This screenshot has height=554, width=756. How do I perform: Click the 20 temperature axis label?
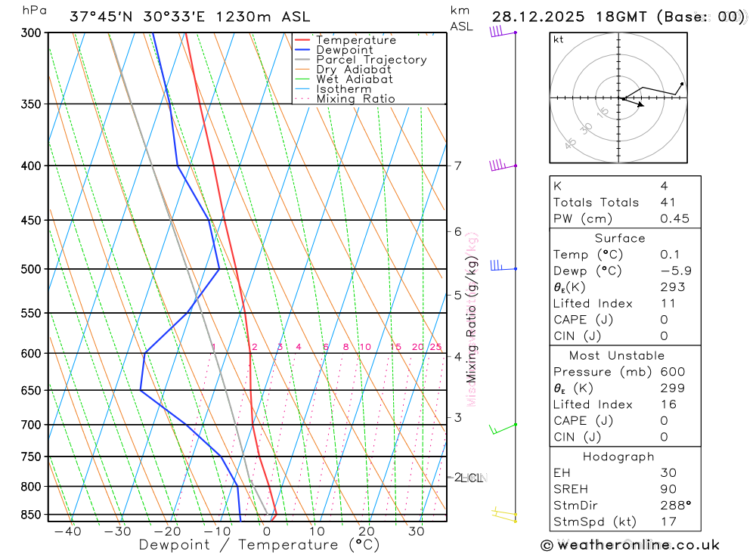coord(366,531)
